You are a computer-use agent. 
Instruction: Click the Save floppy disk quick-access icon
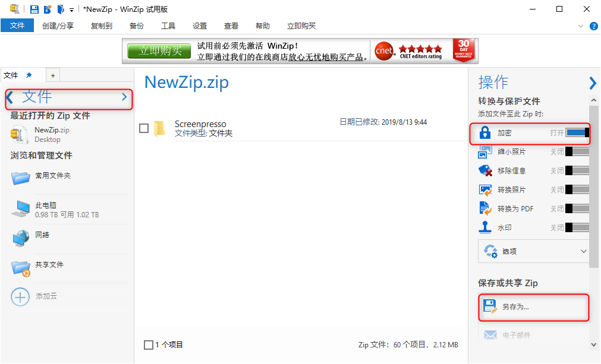[x=34, y=9]
